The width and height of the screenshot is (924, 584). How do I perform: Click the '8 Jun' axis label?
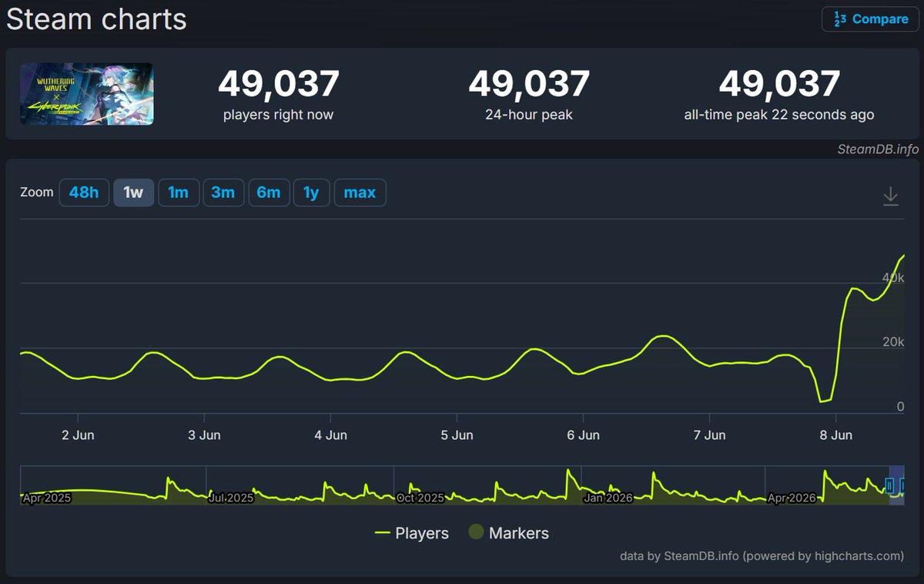point(836,435)
